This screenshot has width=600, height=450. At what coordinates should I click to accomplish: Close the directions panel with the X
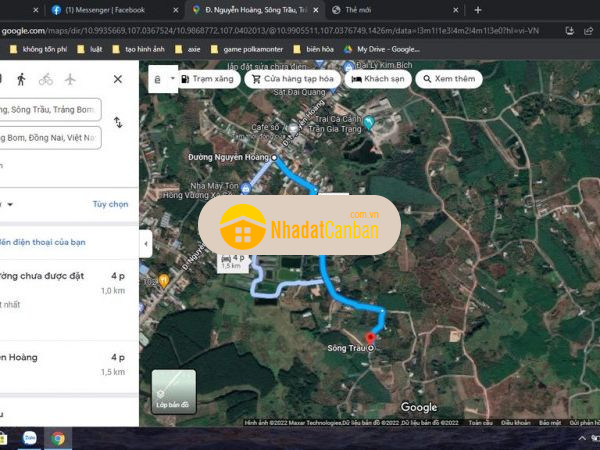[117, 79]
